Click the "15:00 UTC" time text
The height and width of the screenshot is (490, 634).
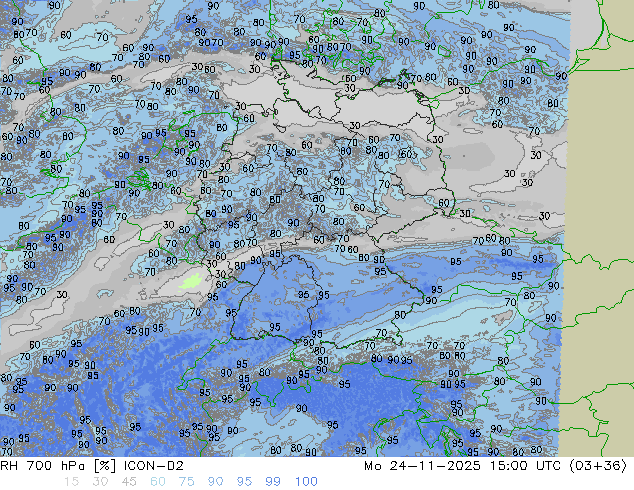(x=525, y=466)
